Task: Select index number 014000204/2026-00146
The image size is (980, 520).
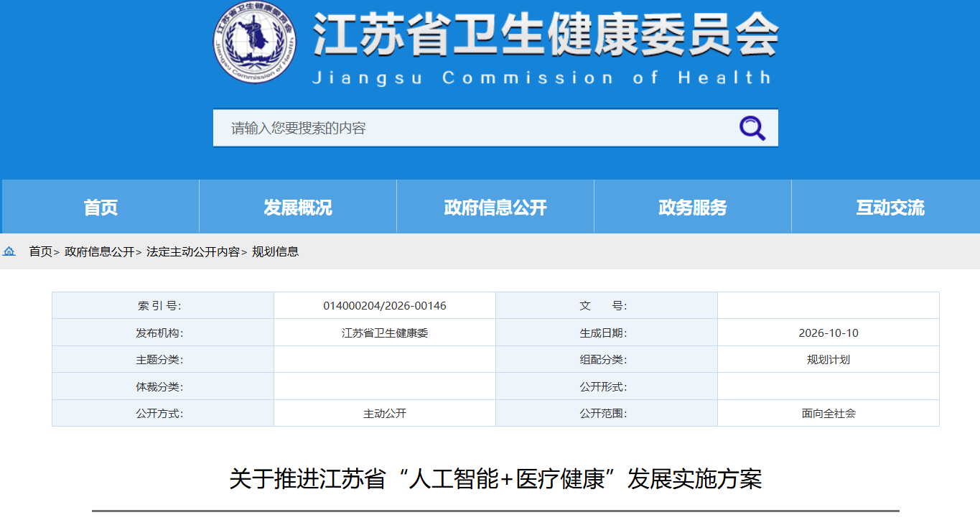Action: [385, 306]
